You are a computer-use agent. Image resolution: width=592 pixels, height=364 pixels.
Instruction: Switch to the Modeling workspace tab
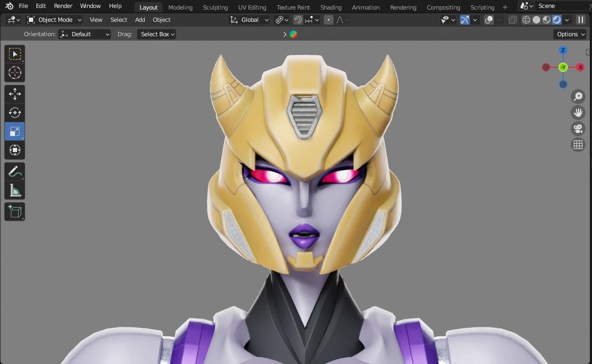click(180, 7)
